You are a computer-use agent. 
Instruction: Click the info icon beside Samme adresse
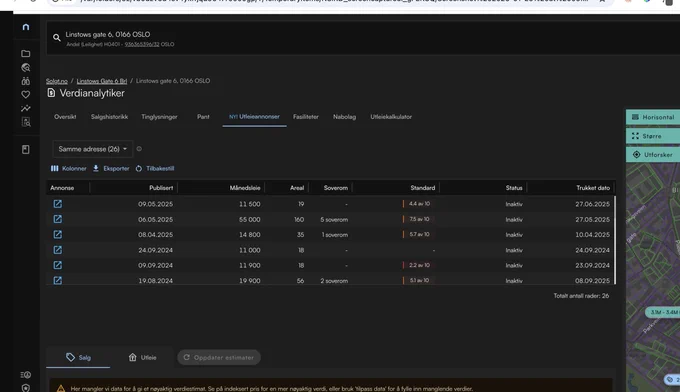[139, 149]
